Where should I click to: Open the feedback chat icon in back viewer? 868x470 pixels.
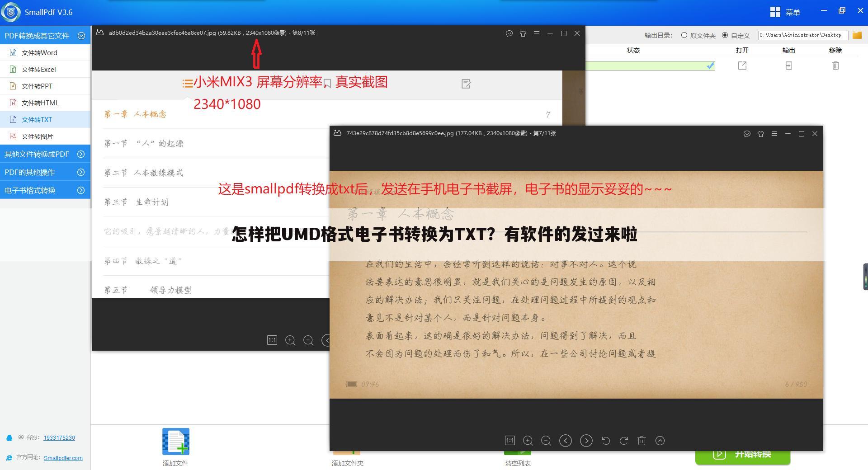pyautogui.click(x=509, y=33)
